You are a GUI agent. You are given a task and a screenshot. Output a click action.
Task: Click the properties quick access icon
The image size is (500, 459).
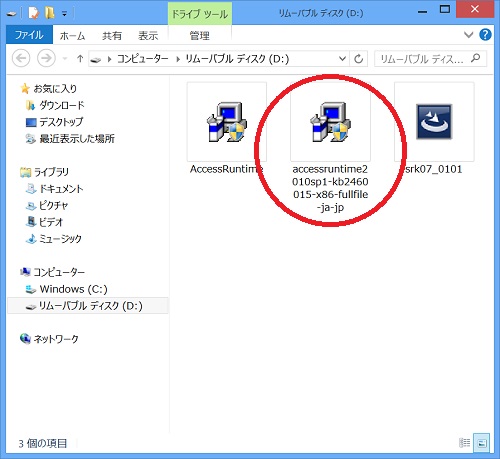(x=33, y=13)
